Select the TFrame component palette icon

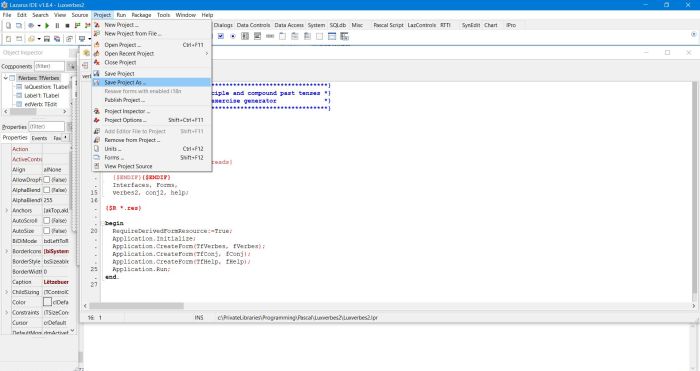pyautogui.click(x=332, y=36)
